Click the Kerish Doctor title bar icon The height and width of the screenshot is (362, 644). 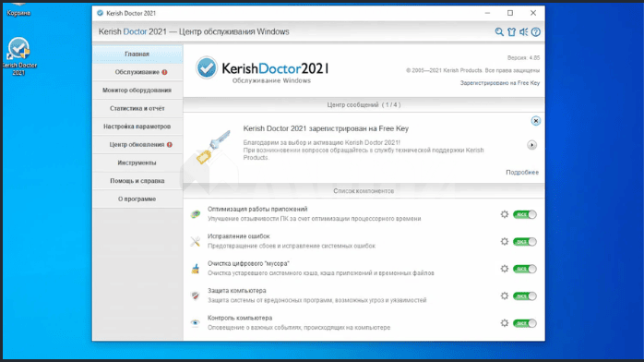tap(100, 13)
